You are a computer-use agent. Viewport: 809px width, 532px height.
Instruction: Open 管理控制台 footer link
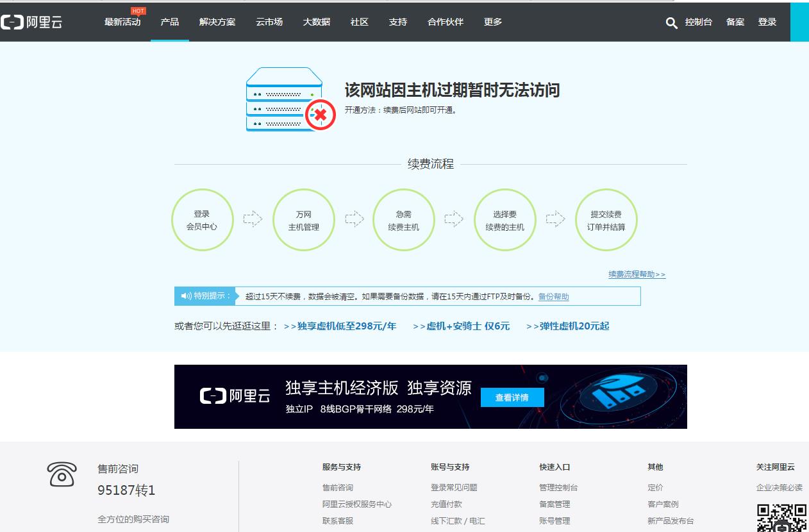(558, 488)
